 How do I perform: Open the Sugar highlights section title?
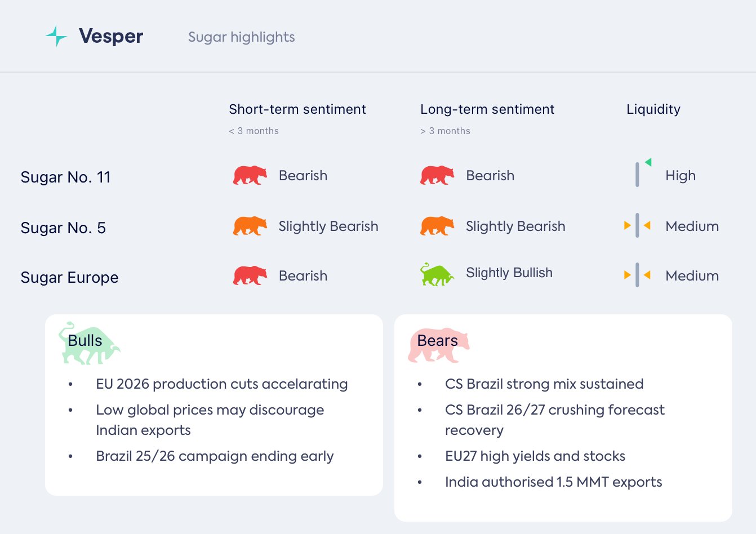pyautogui.click(x=241, y=37)
